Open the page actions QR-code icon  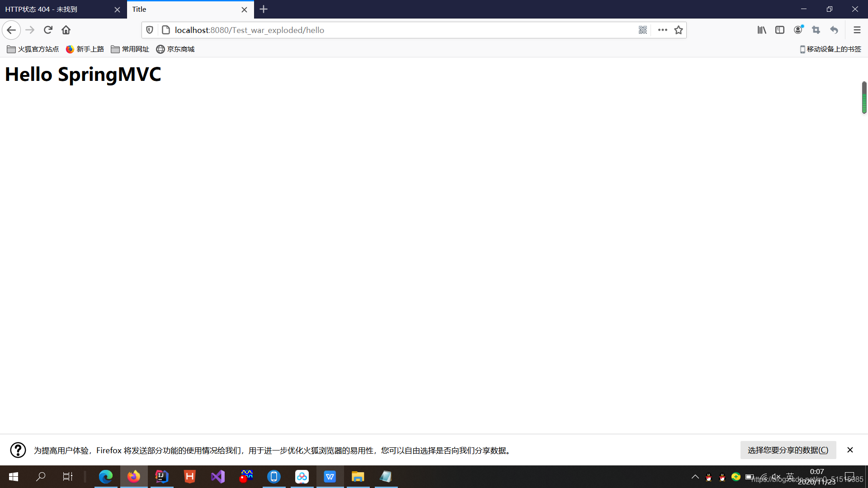tap(643, 30)
